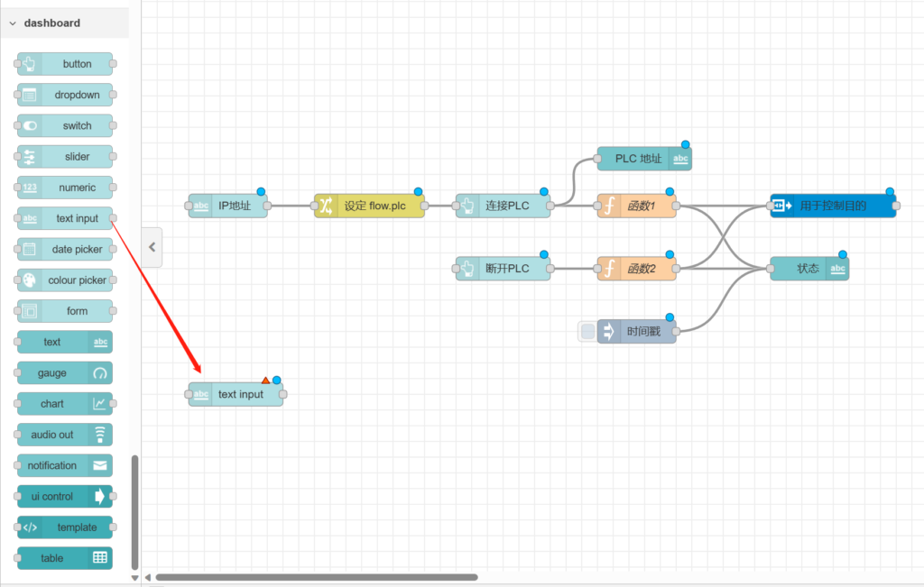Image resolution: width=924 pixels, height=587 pixels.
Task: Collapse the dashboard palette category
Action: (14, 23)
